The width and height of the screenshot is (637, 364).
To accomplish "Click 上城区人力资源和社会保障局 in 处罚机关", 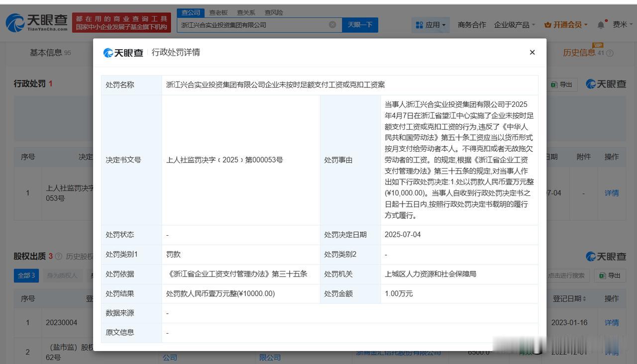I will coord(430,274).
